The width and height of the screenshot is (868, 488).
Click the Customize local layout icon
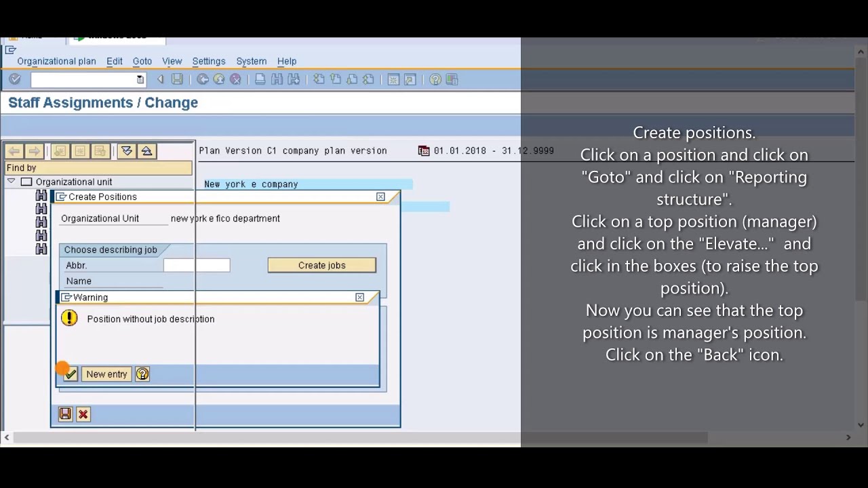click(452, 80)
